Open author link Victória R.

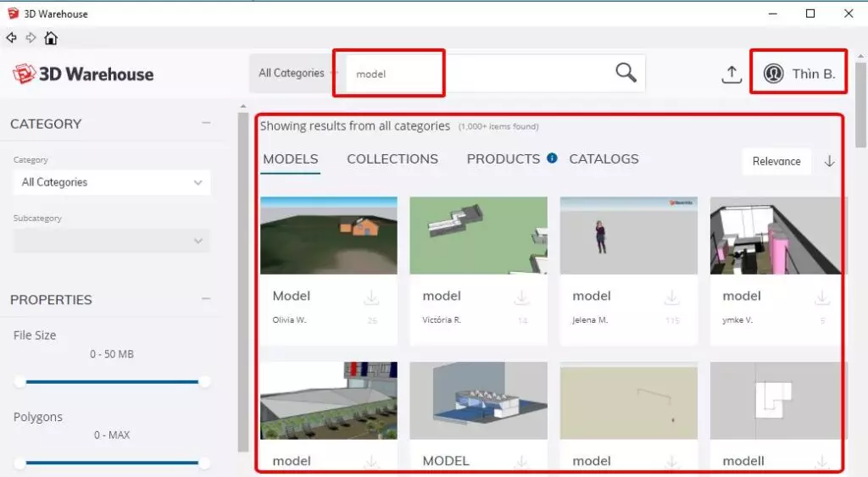tap(442, 320)
